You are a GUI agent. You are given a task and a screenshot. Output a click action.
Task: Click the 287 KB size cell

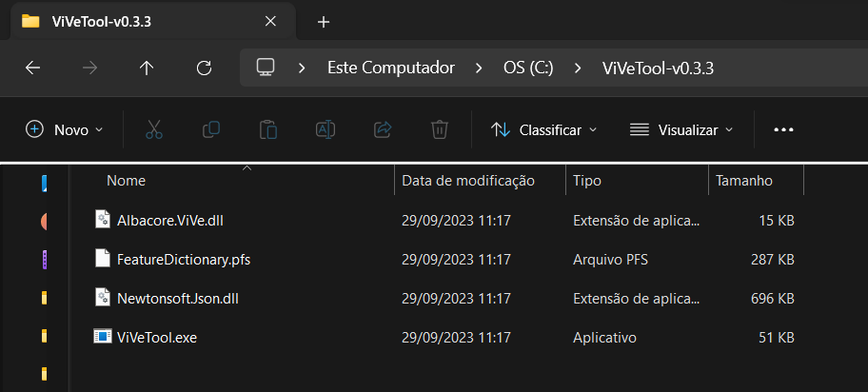[x=772, y=259]
